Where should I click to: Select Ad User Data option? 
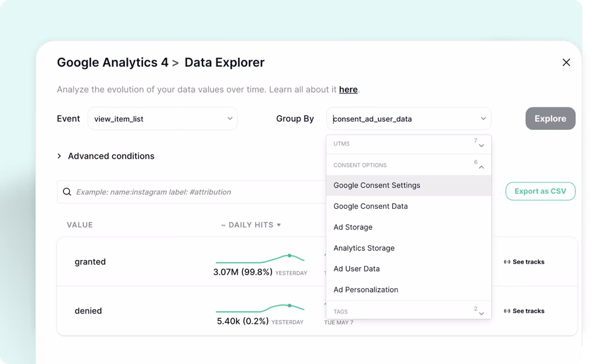[x=357, y=269]
